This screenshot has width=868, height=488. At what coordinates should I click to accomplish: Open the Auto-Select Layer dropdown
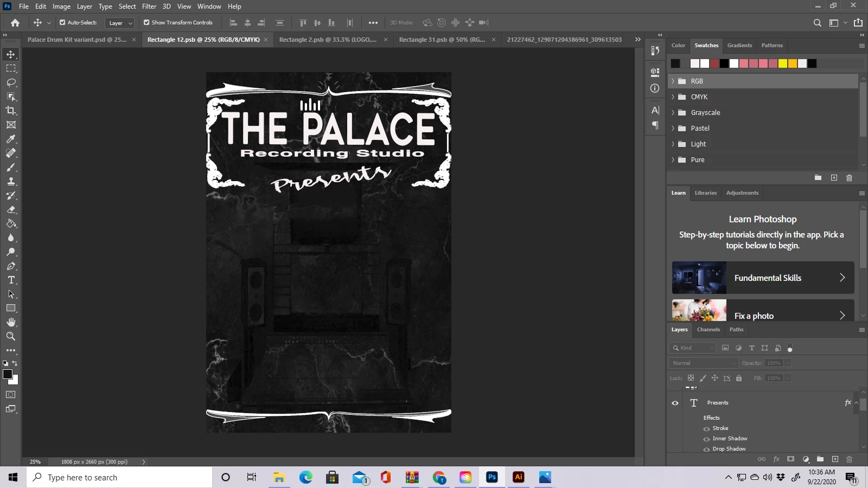pos(120,23)
